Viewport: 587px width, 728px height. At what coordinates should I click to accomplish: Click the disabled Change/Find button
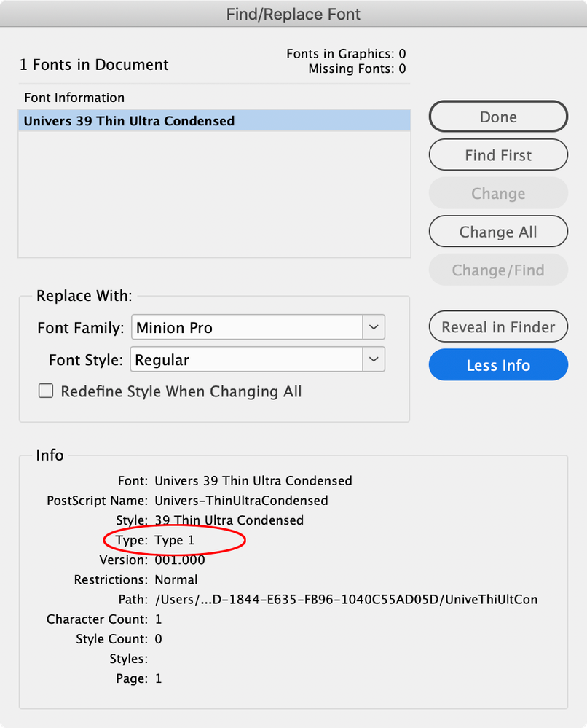(498, 270)
